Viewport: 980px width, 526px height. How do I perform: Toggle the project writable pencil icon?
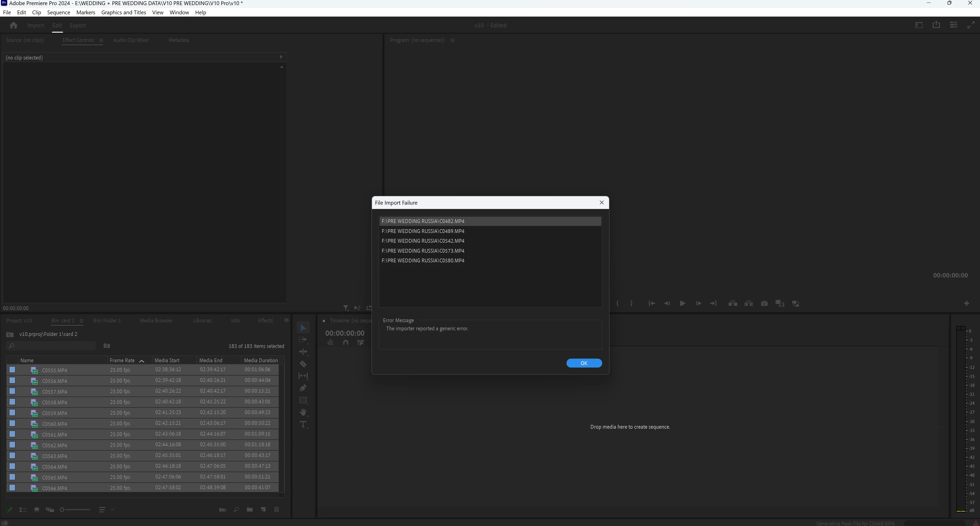[x=9, y=510]
